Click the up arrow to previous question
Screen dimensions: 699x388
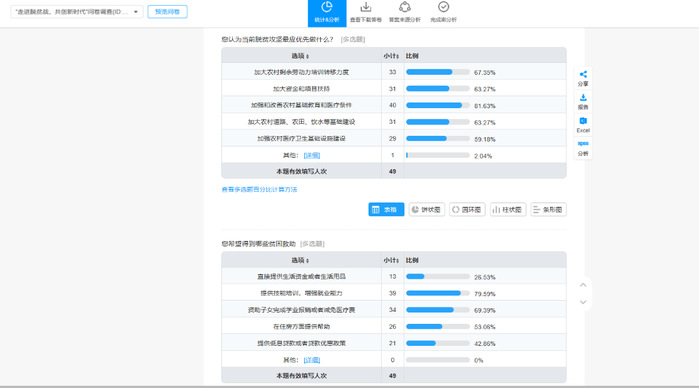583,285
